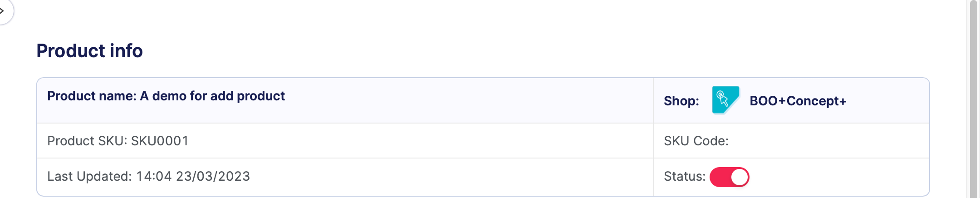
Task: Click the Product info heading
Action: 89,51
